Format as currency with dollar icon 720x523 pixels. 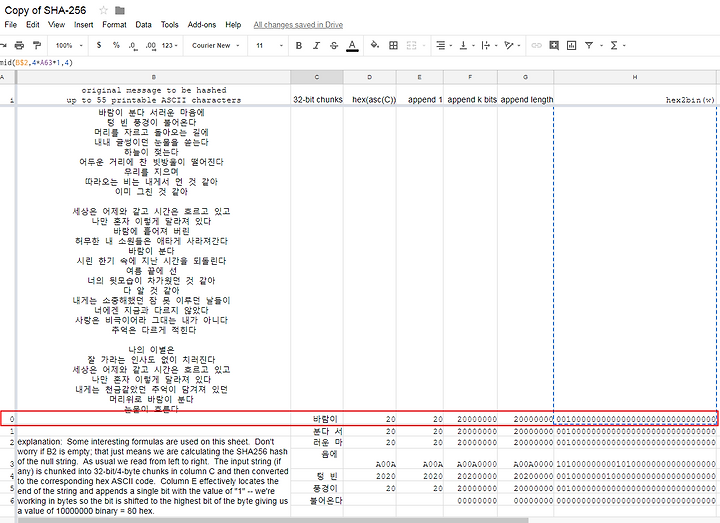tap(99, 45)
